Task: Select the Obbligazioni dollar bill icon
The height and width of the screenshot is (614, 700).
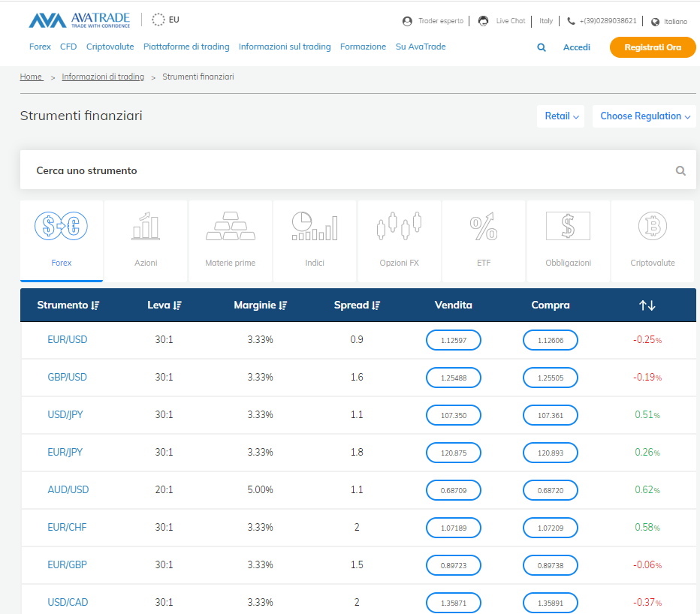Action: coord(568,226)
